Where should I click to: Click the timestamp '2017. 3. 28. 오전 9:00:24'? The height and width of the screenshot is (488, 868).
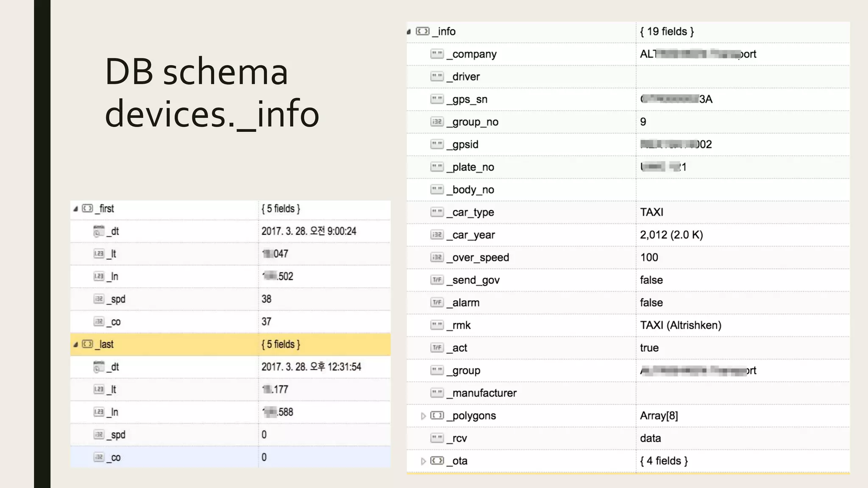pyautogui.click(x=309, y=231)
